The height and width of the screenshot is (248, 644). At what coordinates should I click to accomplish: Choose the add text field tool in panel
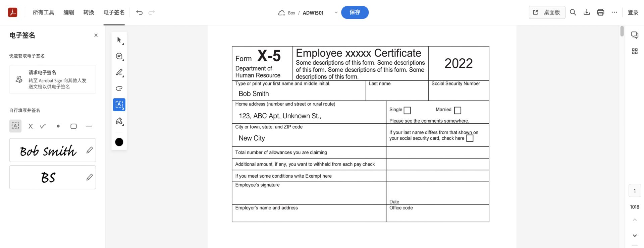[15, 126]
